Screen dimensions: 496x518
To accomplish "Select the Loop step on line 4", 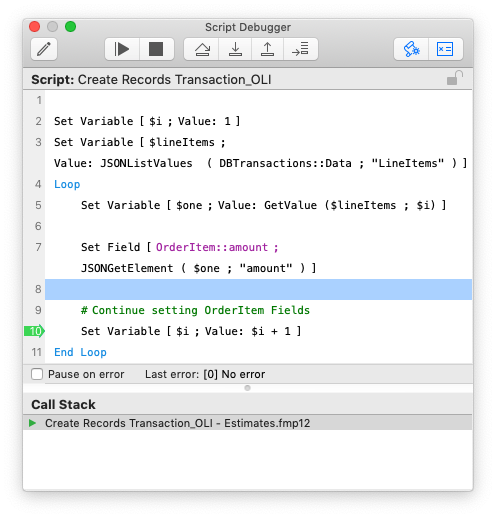I will tap(67, 184).
